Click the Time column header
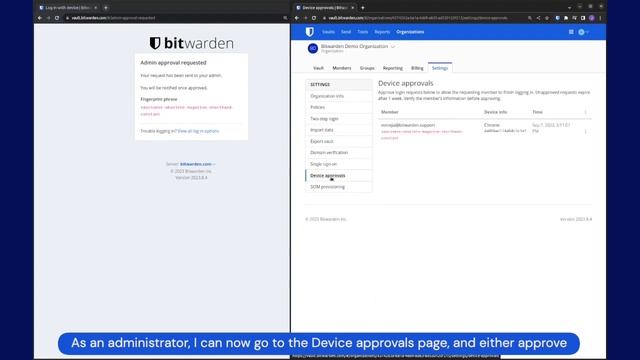Viewport: 640px width, 360px height. pos(537,112)
